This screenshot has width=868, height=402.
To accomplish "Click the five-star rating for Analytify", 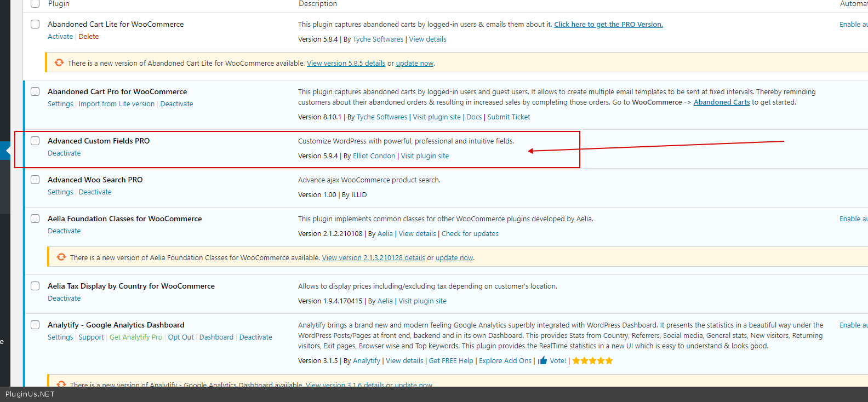I will click(x=592, y=360).
